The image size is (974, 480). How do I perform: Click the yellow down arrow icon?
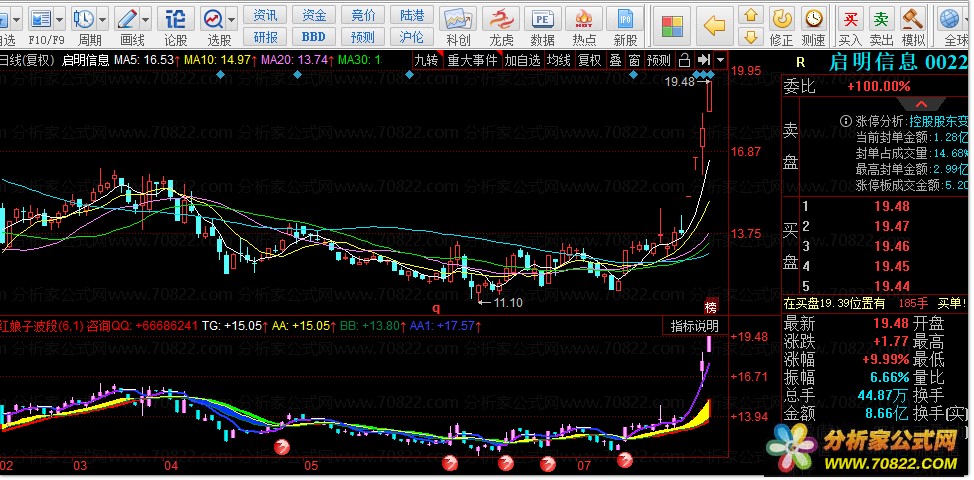[x=752, y=36]
